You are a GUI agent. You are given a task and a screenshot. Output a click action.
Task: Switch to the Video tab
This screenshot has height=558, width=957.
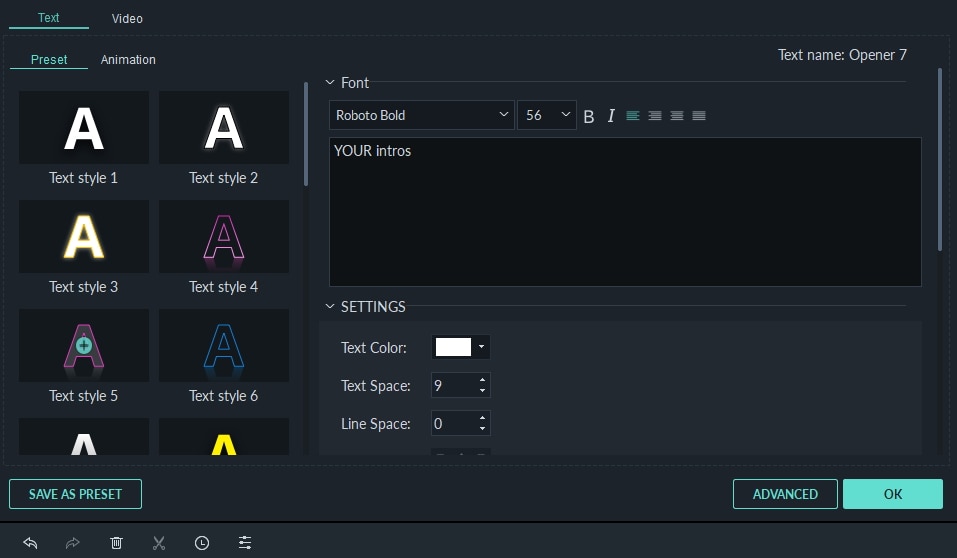(127, 18)
